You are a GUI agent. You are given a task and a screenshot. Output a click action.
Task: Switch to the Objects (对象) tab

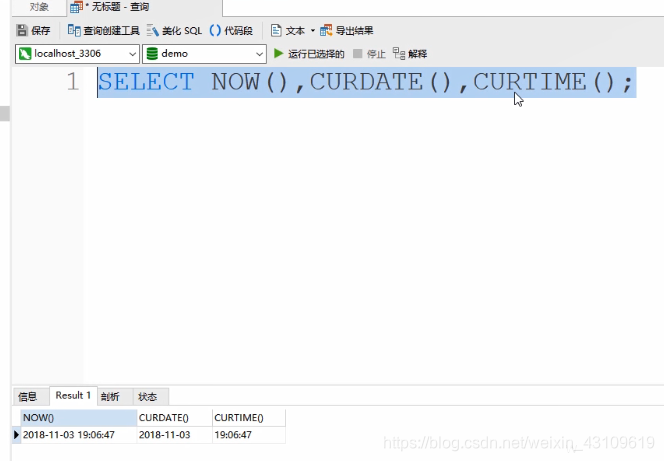39,7
